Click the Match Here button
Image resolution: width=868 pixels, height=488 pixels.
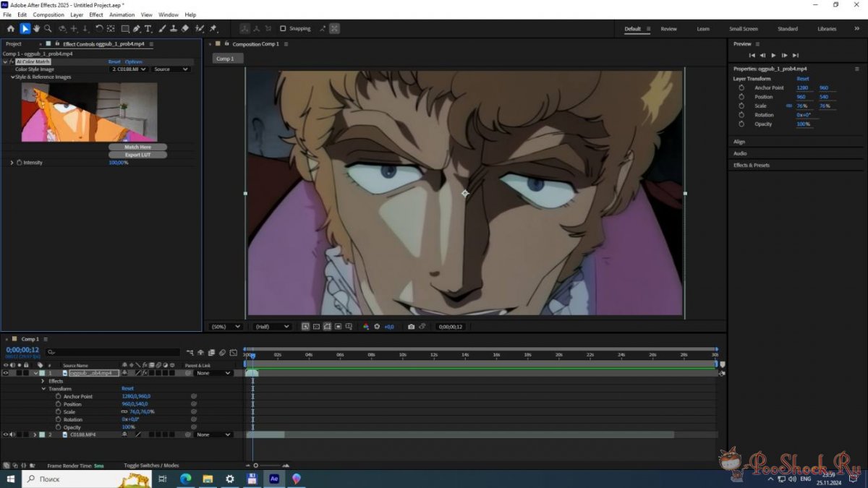(x=137, y=147)
